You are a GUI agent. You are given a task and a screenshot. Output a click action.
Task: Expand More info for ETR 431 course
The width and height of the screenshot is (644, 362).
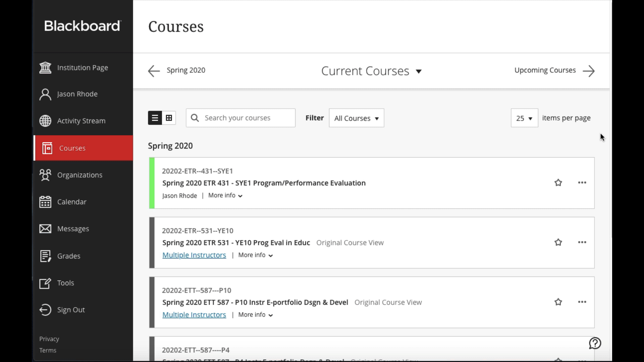pyautogui.click(x=225, y=195)
